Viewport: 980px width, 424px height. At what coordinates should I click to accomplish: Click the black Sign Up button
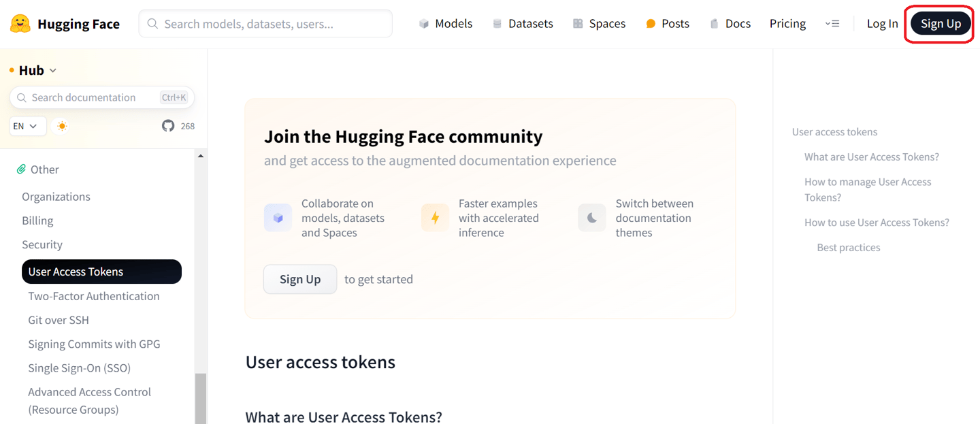pos(941,24)
